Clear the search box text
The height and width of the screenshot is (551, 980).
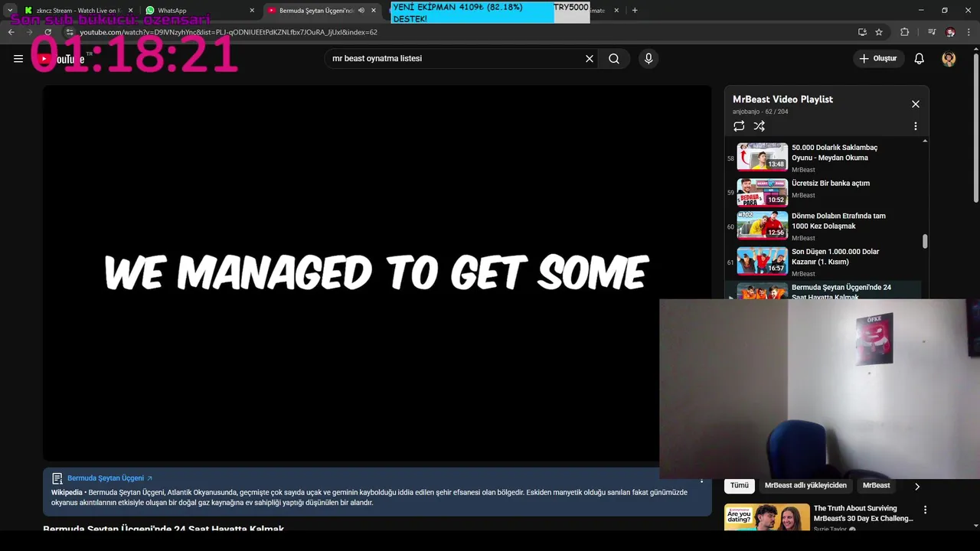coord(590,59)
